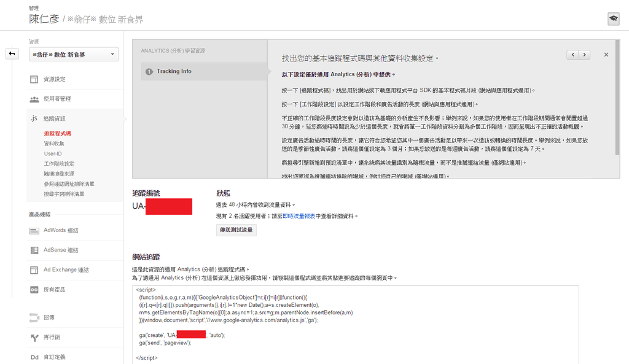Open the graduation cap learning resources icon
This screenshot has height=364, width=629.
tap(614, 18)
